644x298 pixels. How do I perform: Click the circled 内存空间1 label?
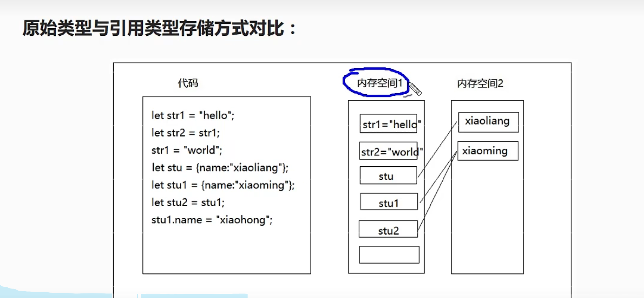(x=379, y=83)
